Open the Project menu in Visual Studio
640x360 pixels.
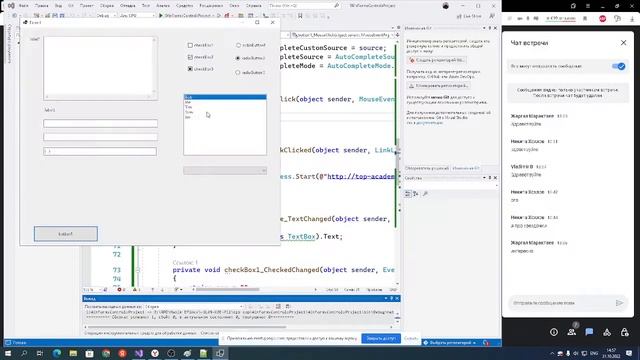click(x=87, y=6)
